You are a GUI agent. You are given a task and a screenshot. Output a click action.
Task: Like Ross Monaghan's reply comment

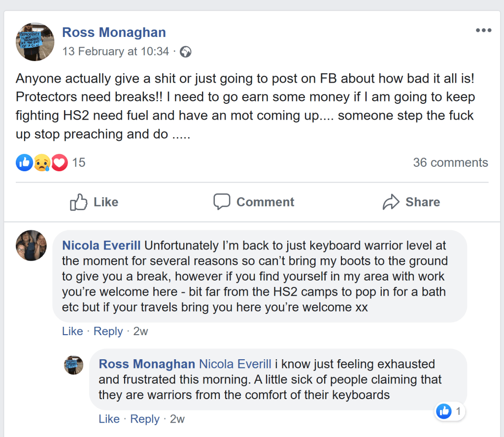[x=109, y=419]
